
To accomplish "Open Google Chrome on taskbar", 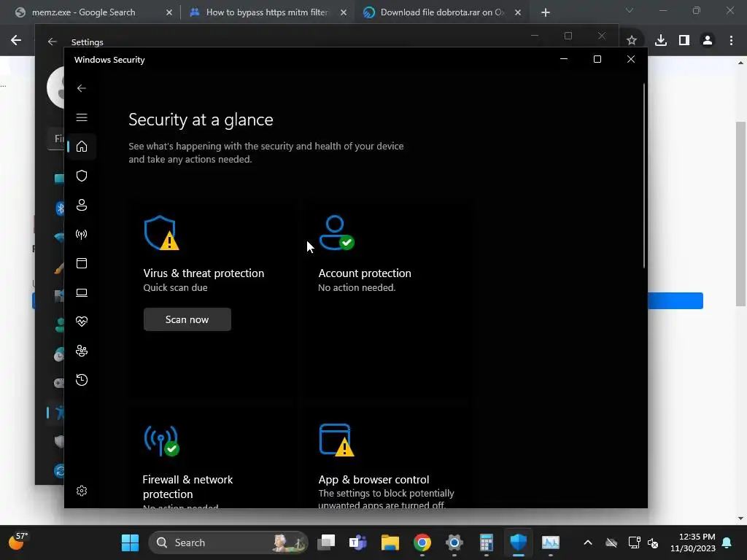I will coord(422,542).
